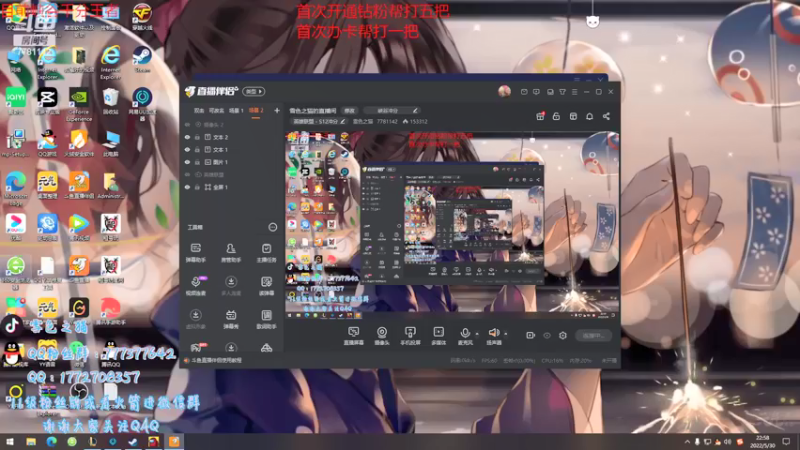The width and height of the screenshot is (800, 450).
Task: Switch to the 场景 2 tab
Action: pyautogui.click(x=256, y=110)
